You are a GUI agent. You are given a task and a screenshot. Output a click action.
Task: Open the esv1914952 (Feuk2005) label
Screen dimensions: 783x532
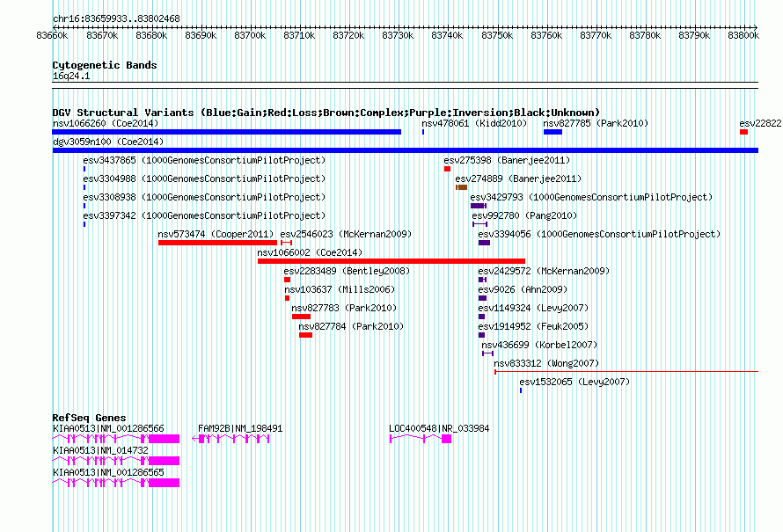pyautogui.click(x=533, y=326)
